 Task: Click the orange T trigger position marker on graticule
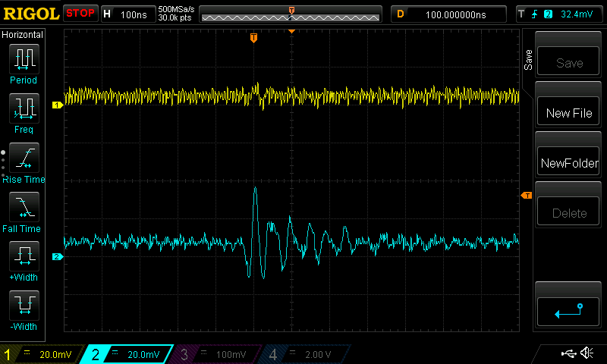click(x=253, y=37)
